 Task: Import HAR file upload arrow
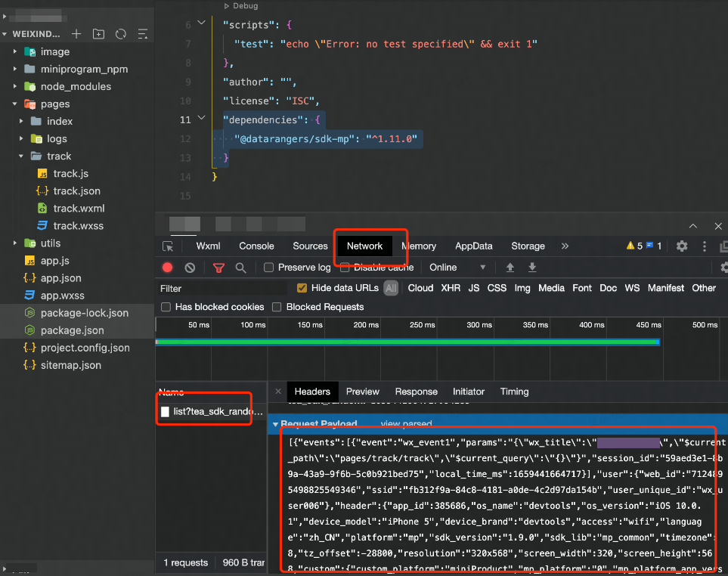coord(510,268)
